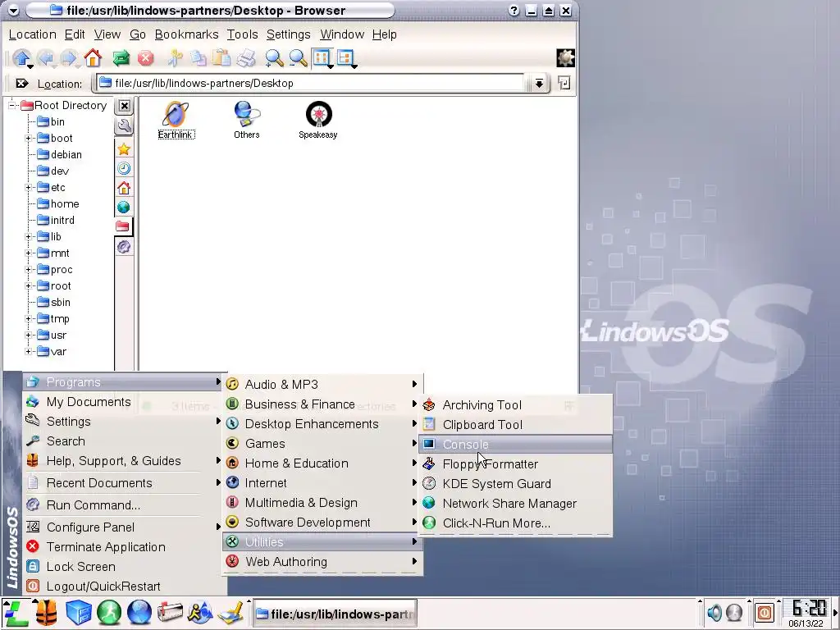Image resolution: width=840 pixels, height=630 pixels.
Task: Click the gear icon below the red folder in the sidebar
Action: click(x=124, y=246)
